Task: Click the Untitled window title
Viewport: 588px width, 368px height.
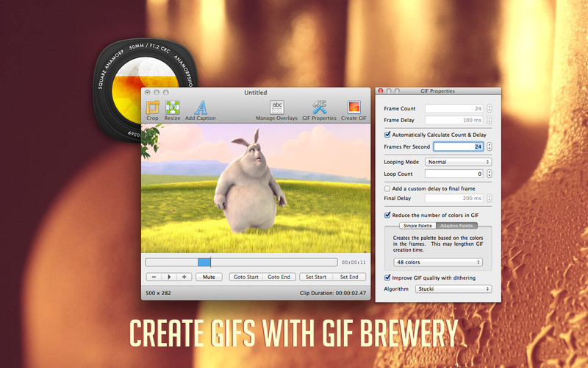Action: (256, 93)
